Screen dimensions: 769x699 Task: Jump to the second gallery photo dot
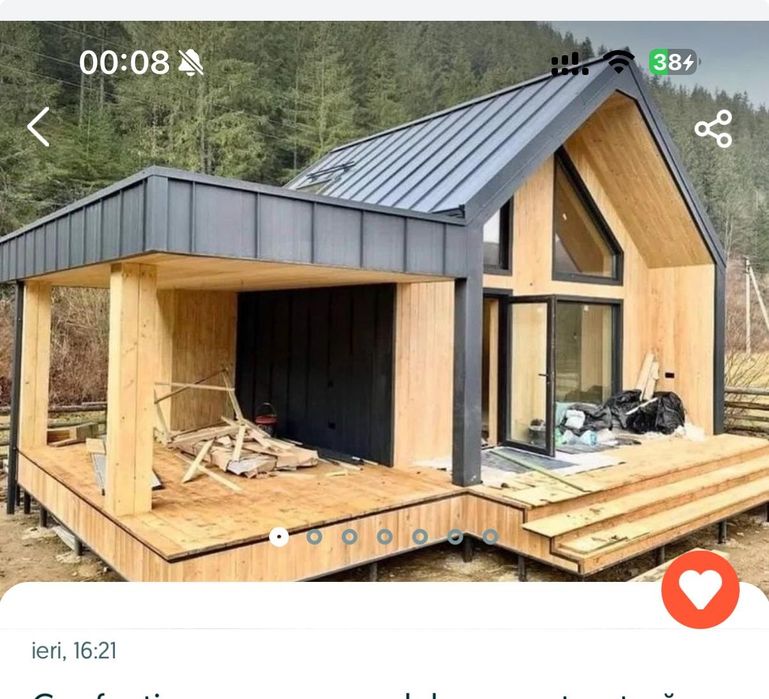pyautogui.click(x=314, y=537)
